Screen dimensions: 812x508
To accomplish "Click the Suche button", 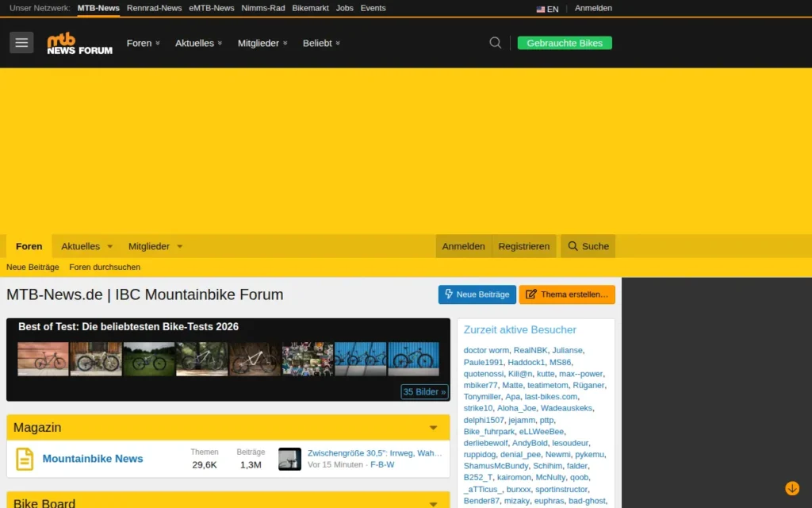I will pyautogui.click(x=588, y=246).
